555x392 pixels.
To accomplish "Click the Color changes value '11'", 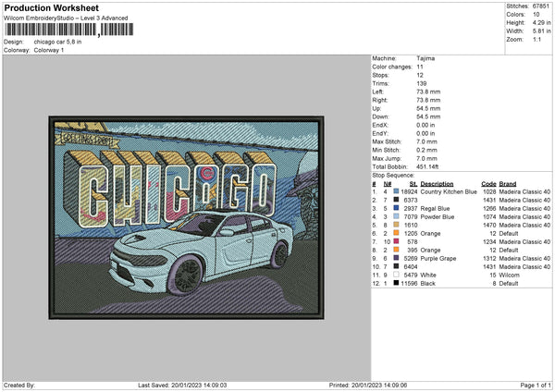I will (420, 67).
